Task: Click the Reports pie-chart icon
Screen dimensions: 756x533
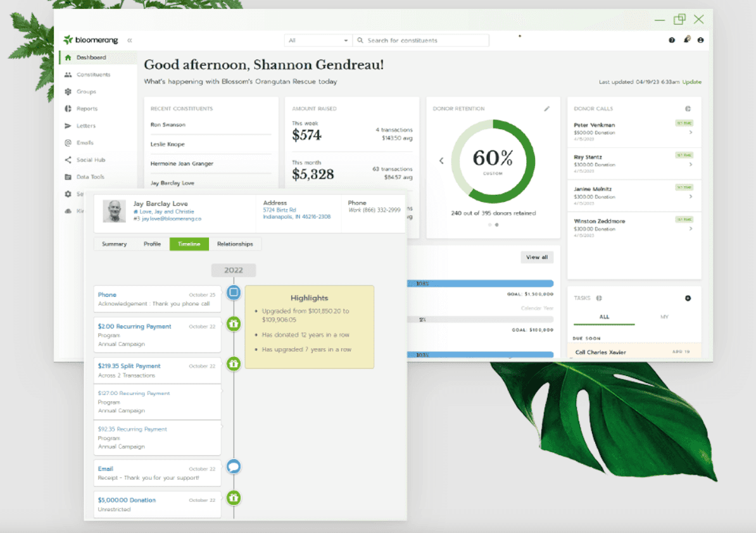Action: click(68, 108)
